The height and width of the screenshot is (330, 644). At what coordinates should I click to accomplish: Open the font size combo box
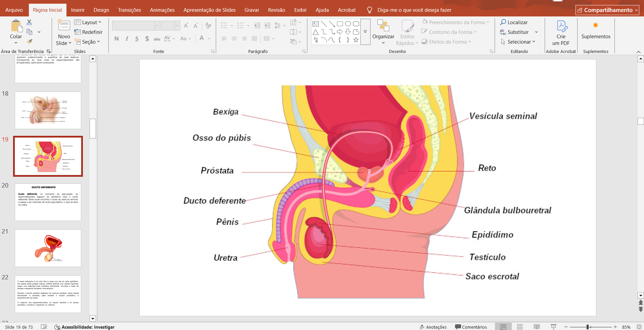click(170, 25)
